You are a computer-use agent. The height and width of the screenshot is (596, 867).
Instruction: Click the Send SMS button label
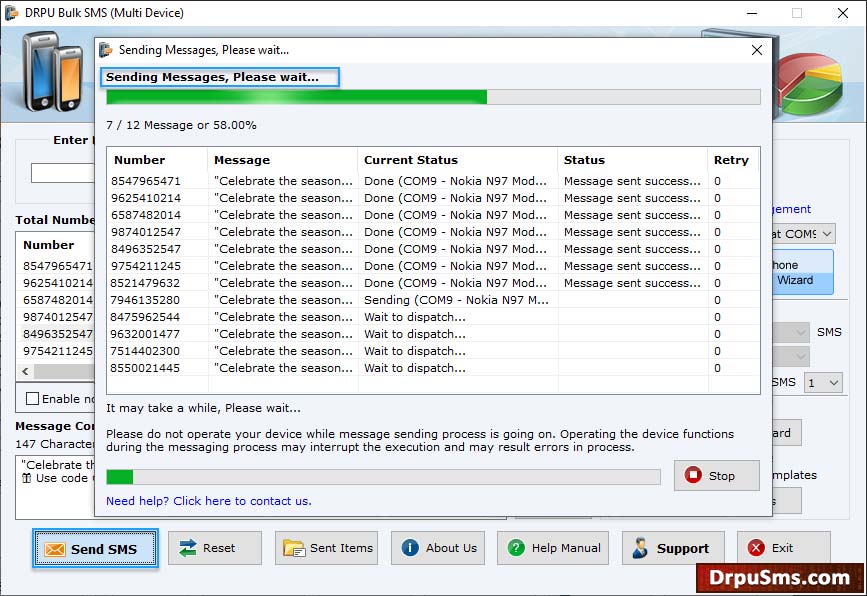click(x=104, y=549)
